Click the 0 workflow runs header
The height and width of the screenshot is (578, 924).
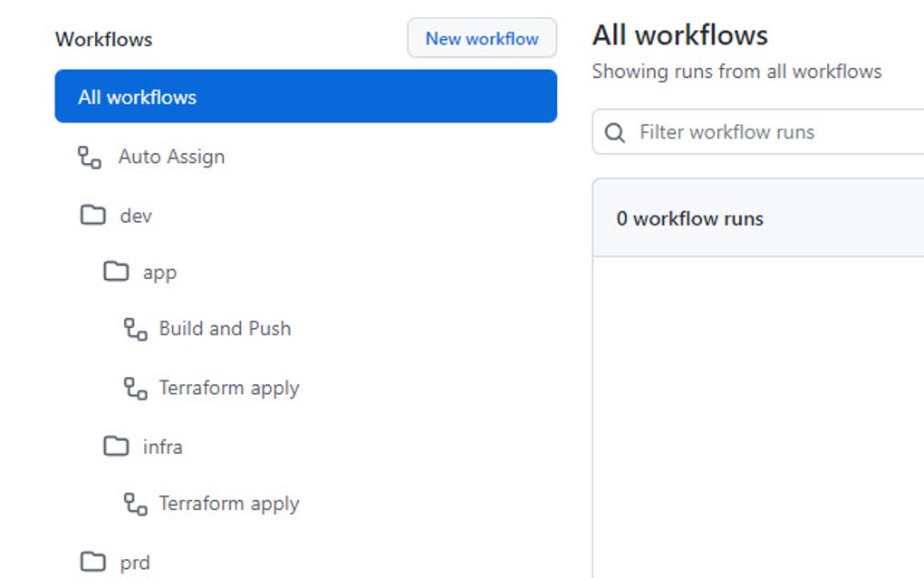tap(690, 218)
